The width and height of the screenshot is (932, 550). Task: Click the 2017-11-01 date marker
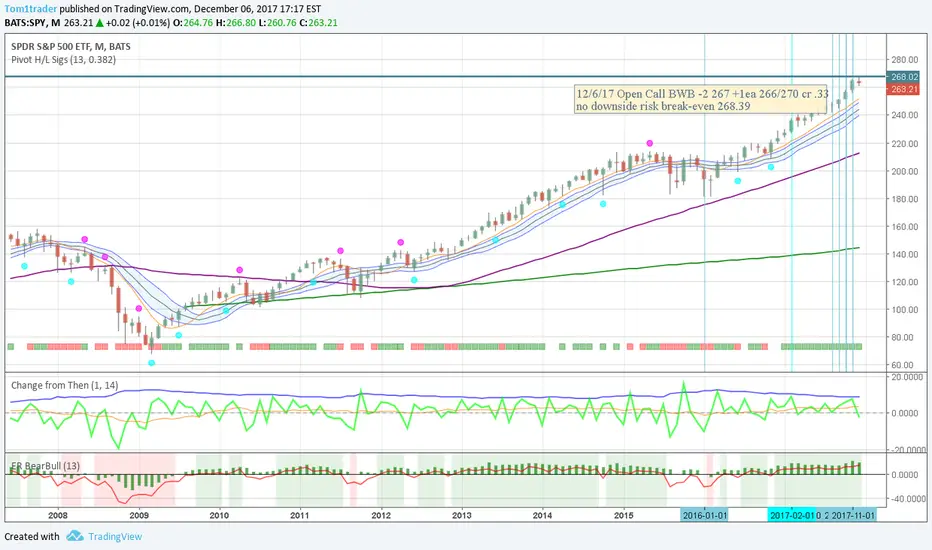coord(853,515)
